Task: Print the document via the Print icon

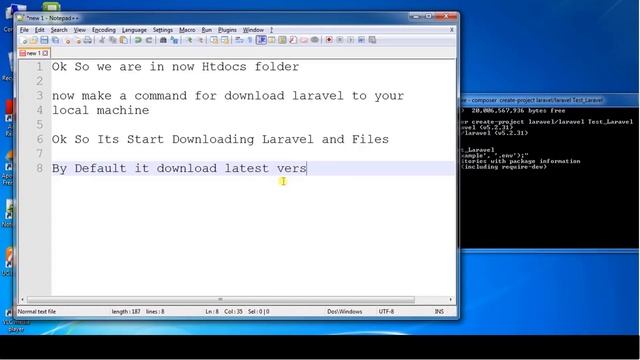Action: (87, 40)
